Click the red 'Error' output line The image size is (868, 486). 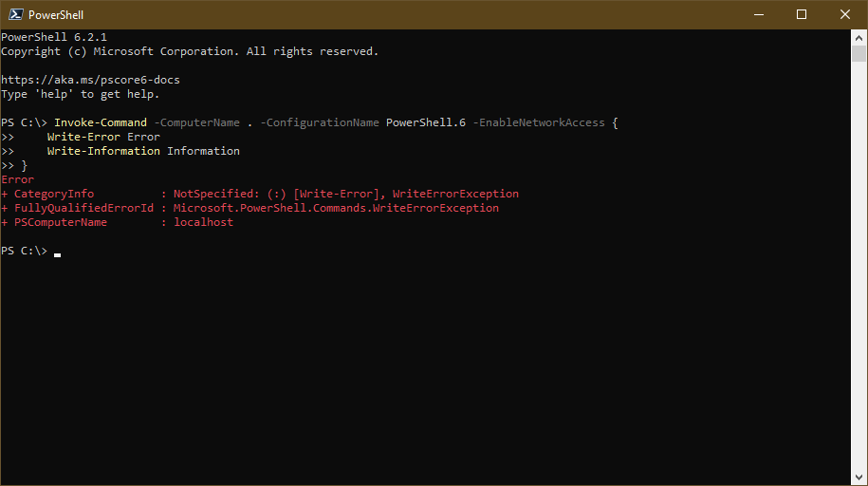click(x=18, y=179)
